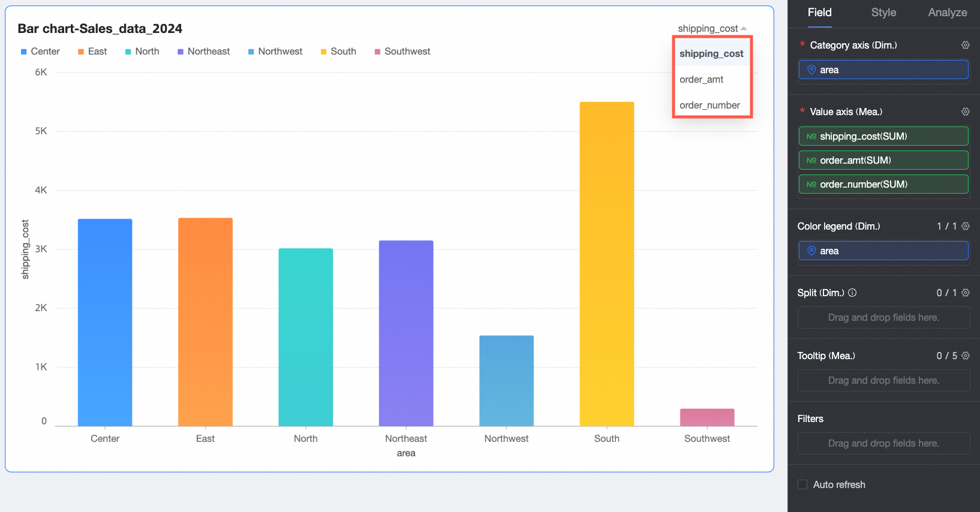The image size is (980, 512).
Task: Click the blue Center bar
Action: [x=105, y=323]
